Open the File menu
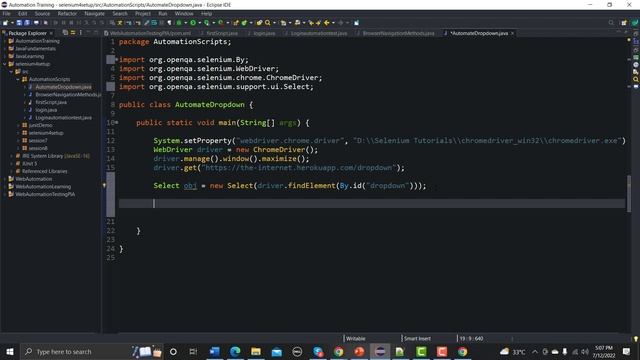 coord(7,13)
